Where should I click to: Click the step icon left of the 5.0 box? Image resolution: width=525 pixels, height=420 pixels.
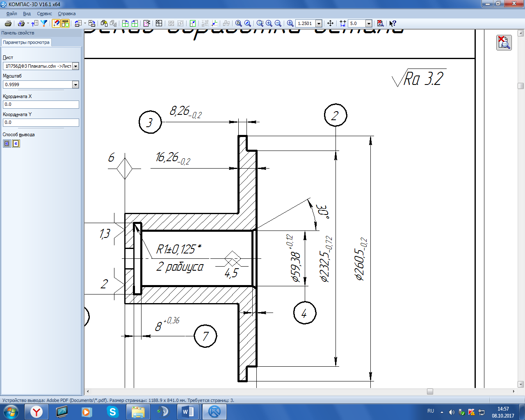(x=343, y=23)
